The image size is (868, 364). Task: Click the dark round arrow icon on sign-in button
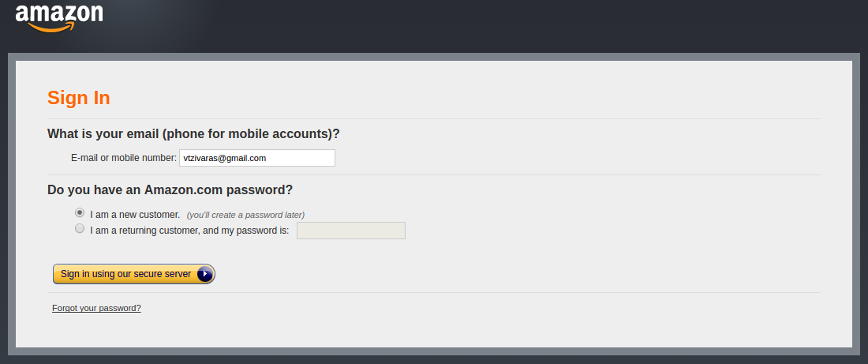pos(205,274)
